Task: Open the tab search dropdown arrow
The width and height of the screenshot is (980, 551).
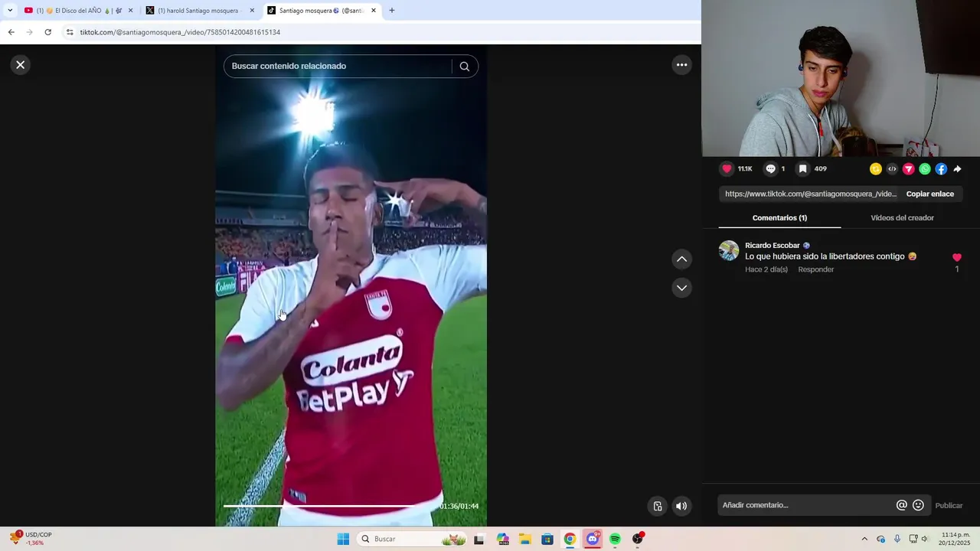Action: (x=9, y=11)
